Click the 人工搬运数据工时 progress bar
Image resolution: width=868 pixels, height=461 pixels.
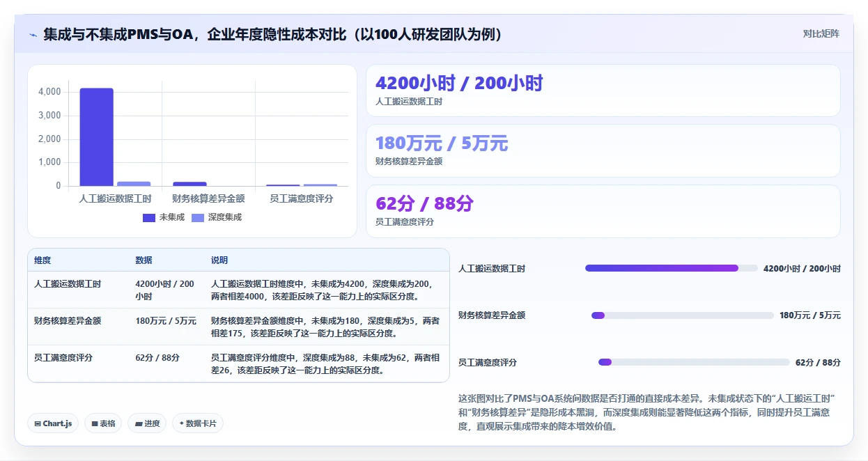pos(672,268)
